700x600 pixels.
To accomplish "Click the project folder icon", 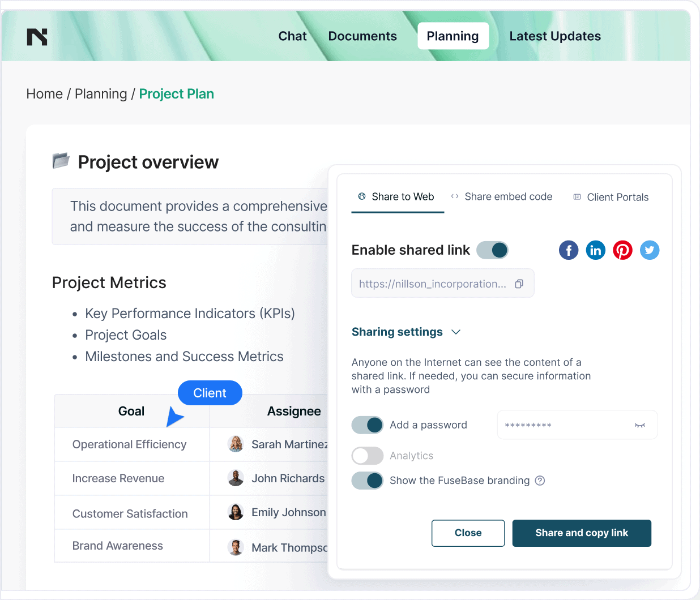I will [x=61, y=161].
